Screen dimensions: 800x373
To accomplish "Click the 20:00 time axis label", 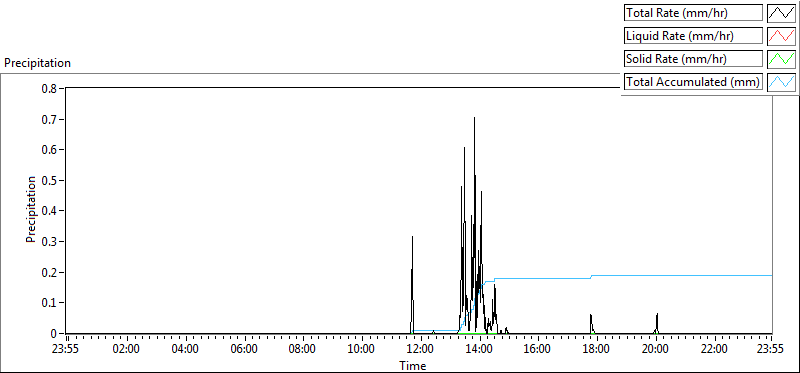I will click(655, 350).
